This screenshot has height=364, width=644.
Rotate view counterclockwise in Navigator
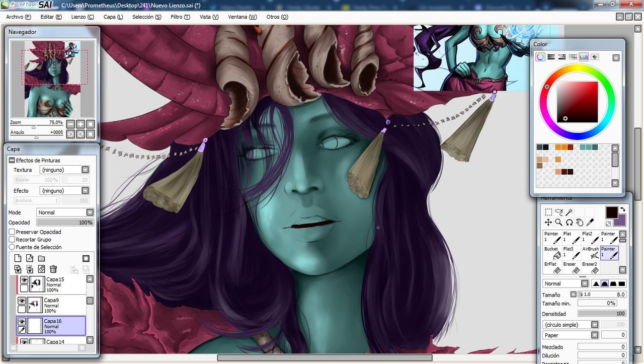[70, 134]
